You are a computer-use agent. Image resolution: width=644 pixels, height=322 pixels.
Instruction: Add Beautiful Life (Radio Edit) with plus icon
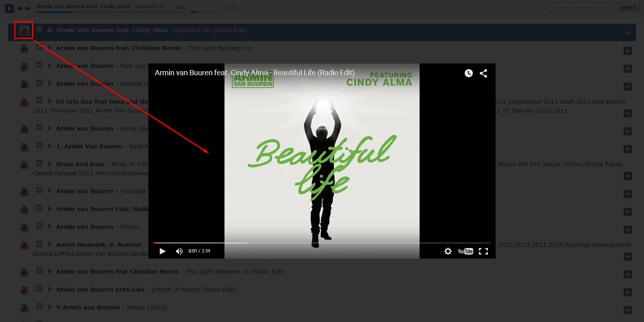[x=628, y=33]
